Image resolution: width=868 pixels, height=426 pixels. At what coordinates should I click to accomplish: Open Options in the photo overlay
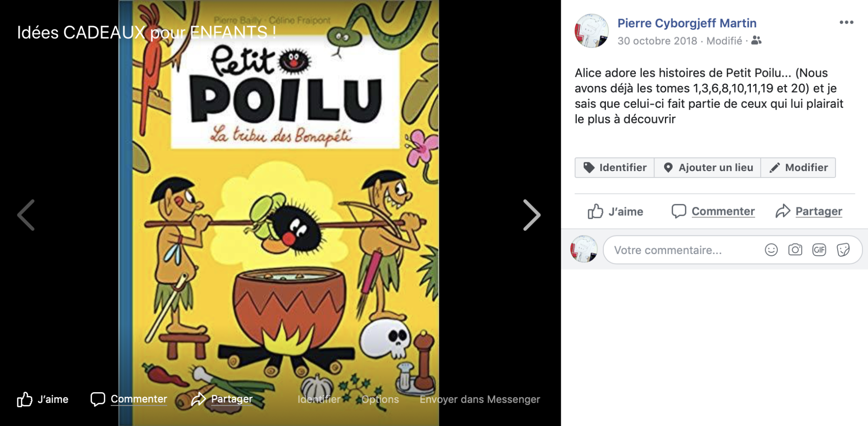[380, 399]
